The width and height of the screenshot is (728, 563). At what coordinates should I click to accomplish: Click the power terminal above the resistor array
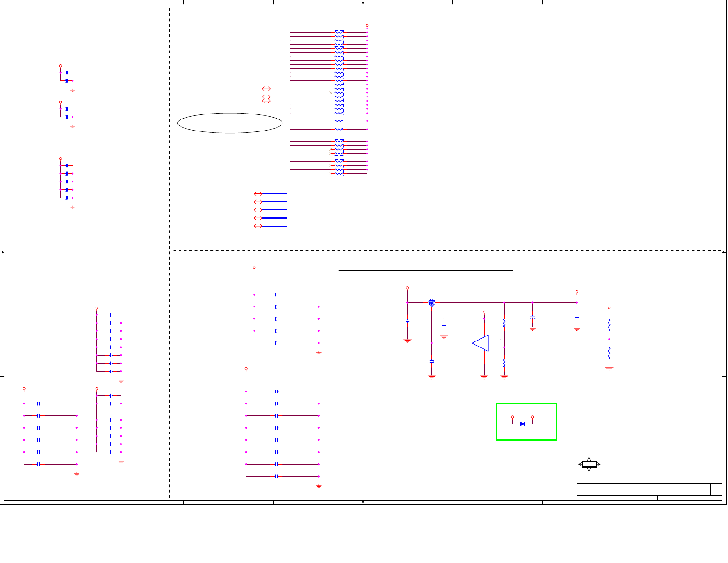pos(367,26)
